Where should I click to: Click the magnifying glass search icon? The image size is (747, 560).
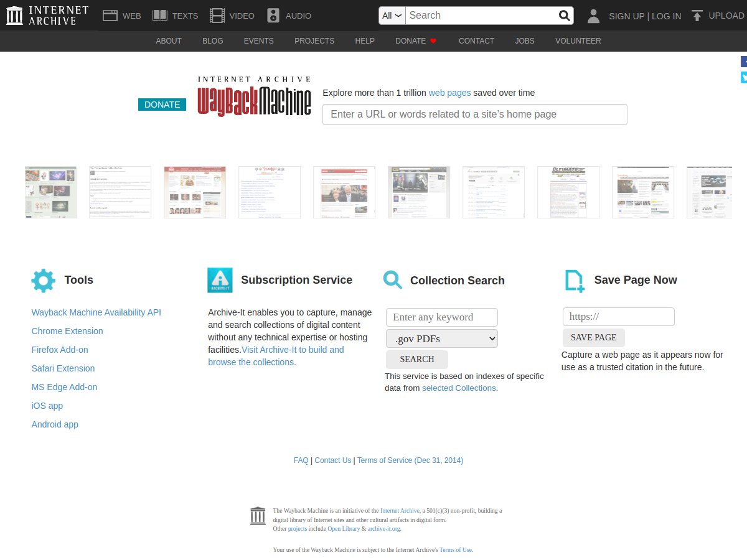564,16
